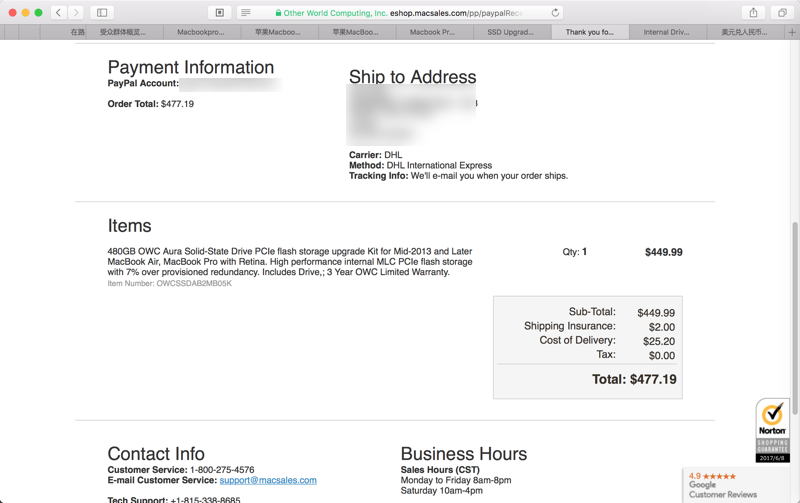Click the Item Number OWCSSDAB2MB05K text
800x503 pixels.
click(x=169, y=284)
